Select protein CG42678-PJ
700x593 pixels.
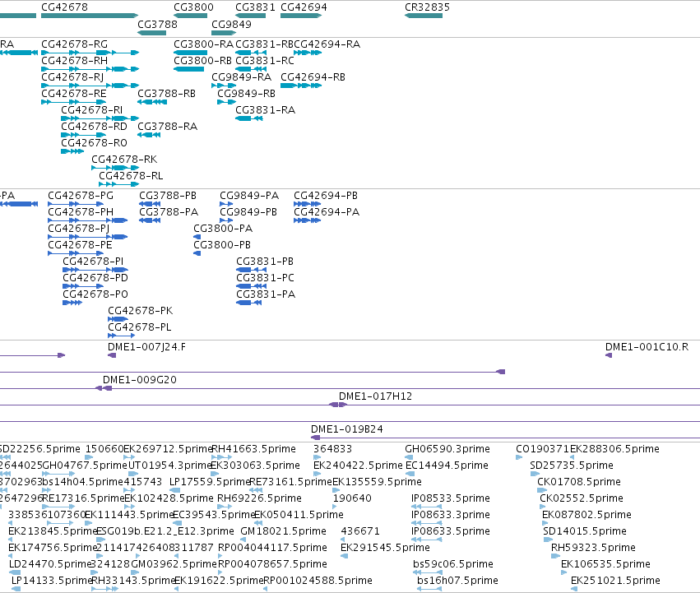pyautogui.click(x=87, y=237)
